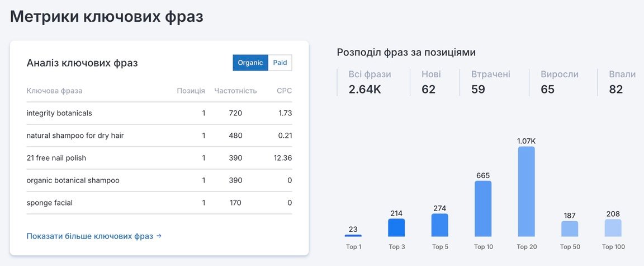Select the Нові 62 tab
Viewport: 644px width, 266px height.
431,82
